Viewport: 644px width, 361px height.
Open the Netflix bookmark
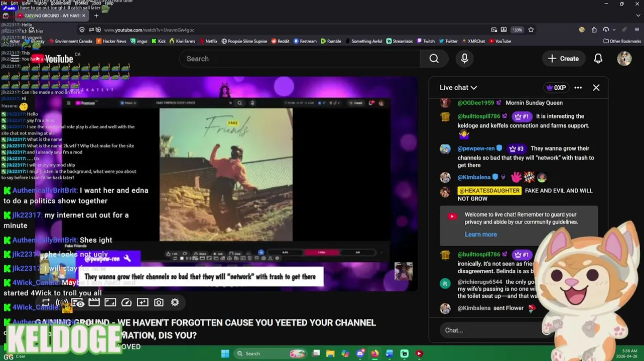[208, 41]
